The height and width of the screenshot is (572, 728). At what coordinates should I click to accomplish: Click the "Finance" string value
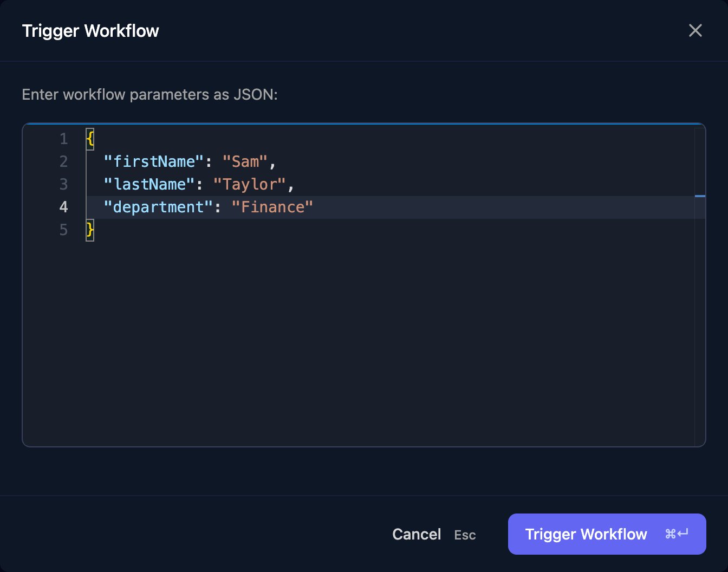(272, 207)
